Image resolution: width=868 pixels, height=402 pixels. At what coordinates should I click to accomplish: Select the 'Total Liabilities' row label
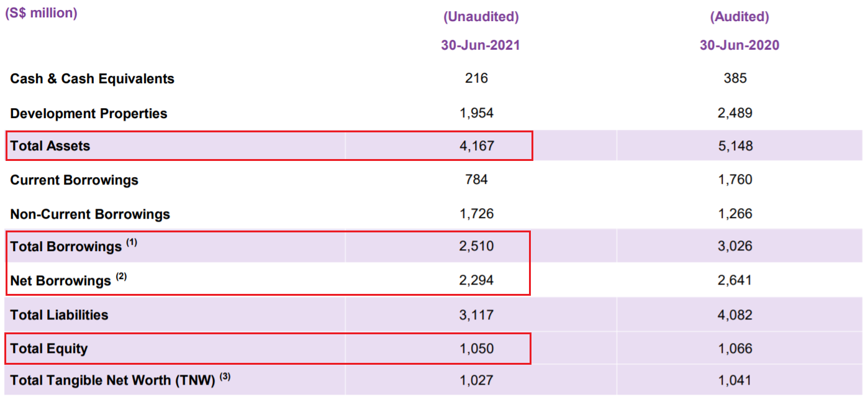click(x=59, y=315)
